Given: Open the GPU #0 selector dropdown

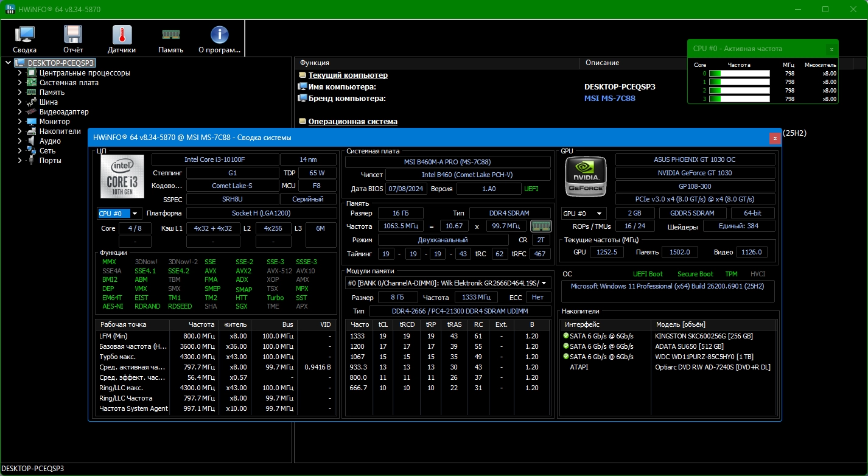Looking at the screenshot, I should [x=583, y=214].
